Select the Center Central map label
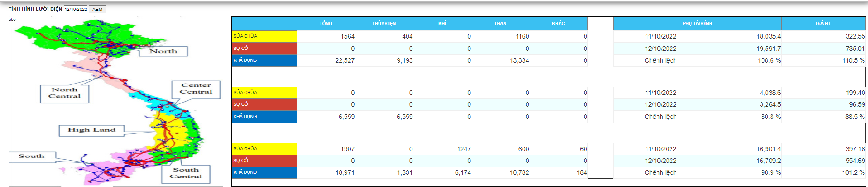 click(x=196, y=89)
